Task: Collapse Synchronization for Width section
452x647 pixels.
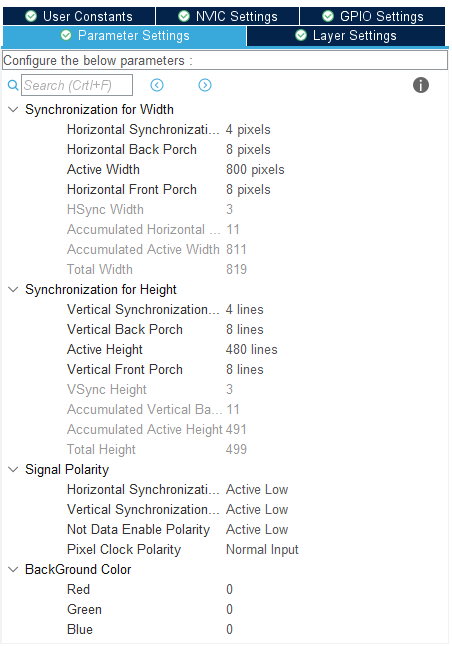Action: [13, 110]
